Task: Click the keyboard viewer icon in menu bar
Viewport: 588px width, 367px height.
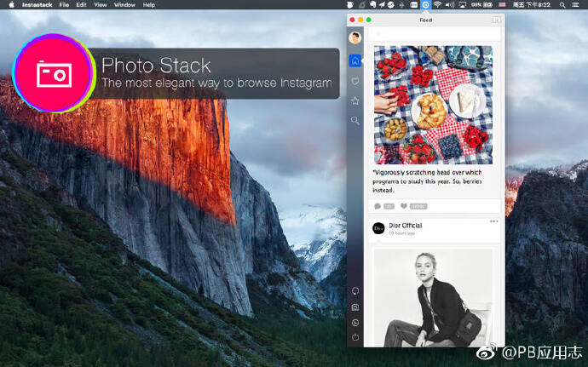Action: 413,5
